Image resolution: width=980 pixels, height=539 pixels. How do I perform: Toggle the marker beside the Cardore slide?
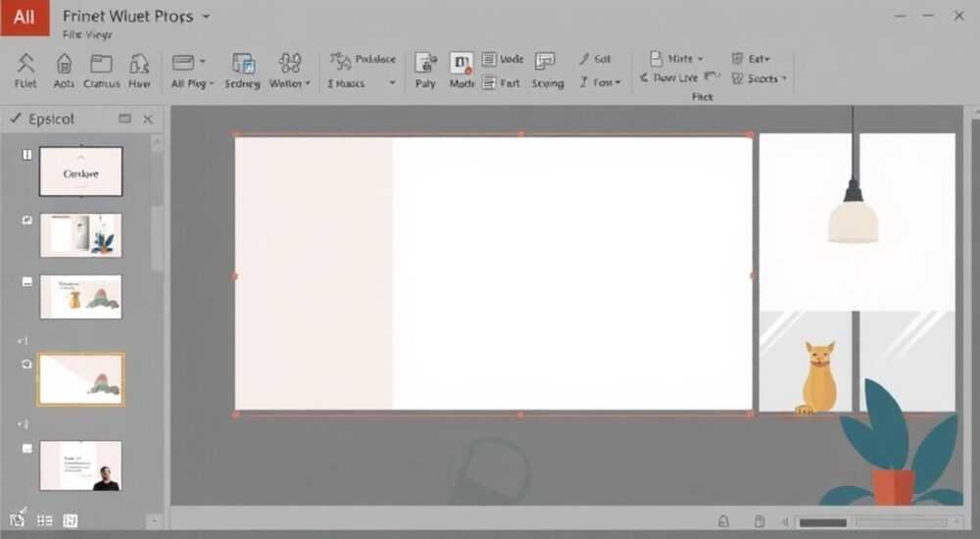click(26, 155)
